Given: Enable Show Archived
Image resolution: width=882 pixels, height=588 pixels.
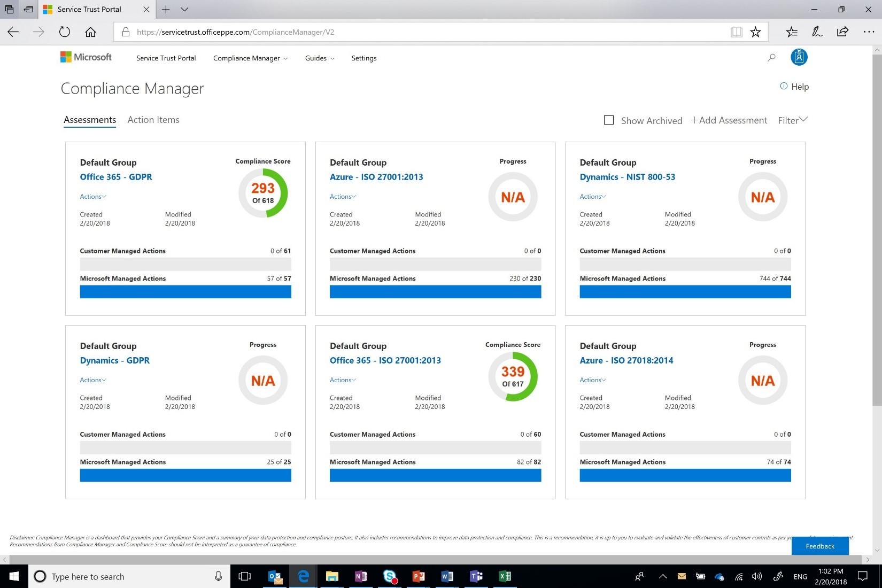Looking at the screenshot, I should [608, 120].
